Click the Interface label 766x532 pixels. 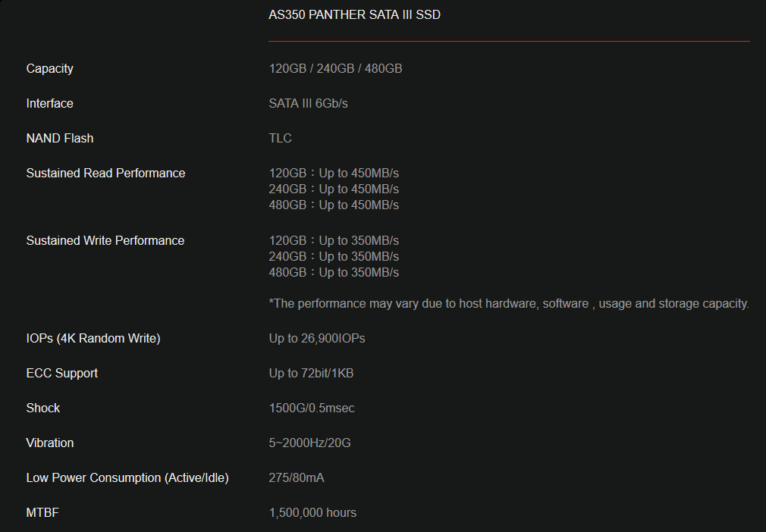(50, 103)
